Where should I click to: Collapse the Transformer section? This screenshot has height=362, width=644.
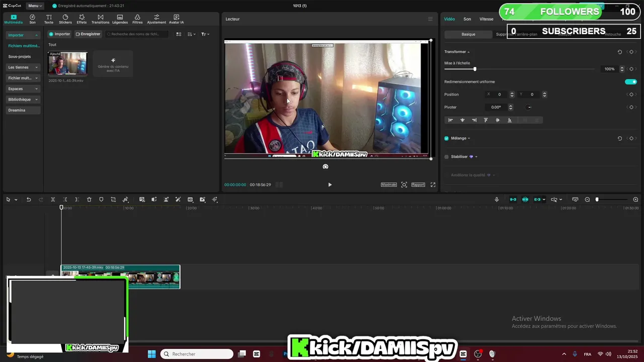click(x=468, y=52)
